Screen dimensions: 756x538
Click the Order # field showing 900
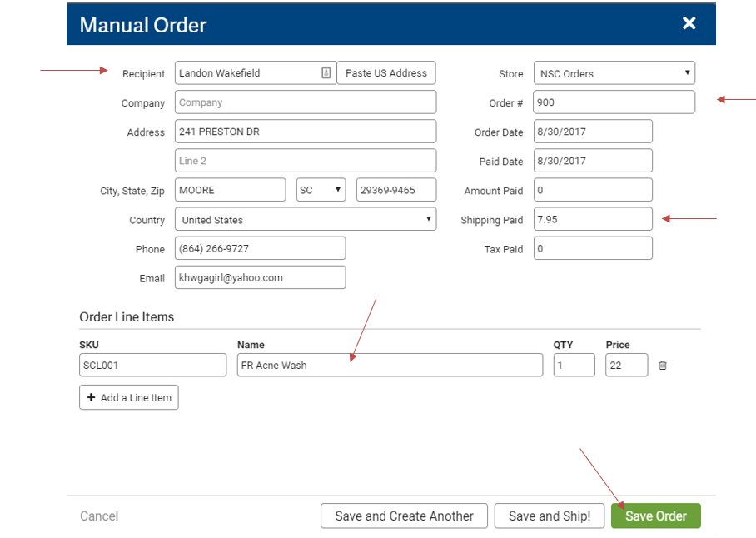614,102
